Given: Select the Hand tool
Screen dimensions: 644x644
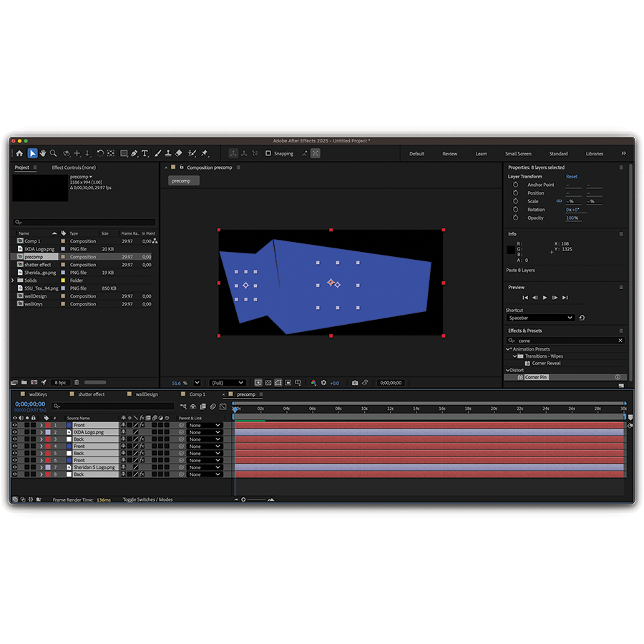Looking at the screenshot, I should pos(43,153).
